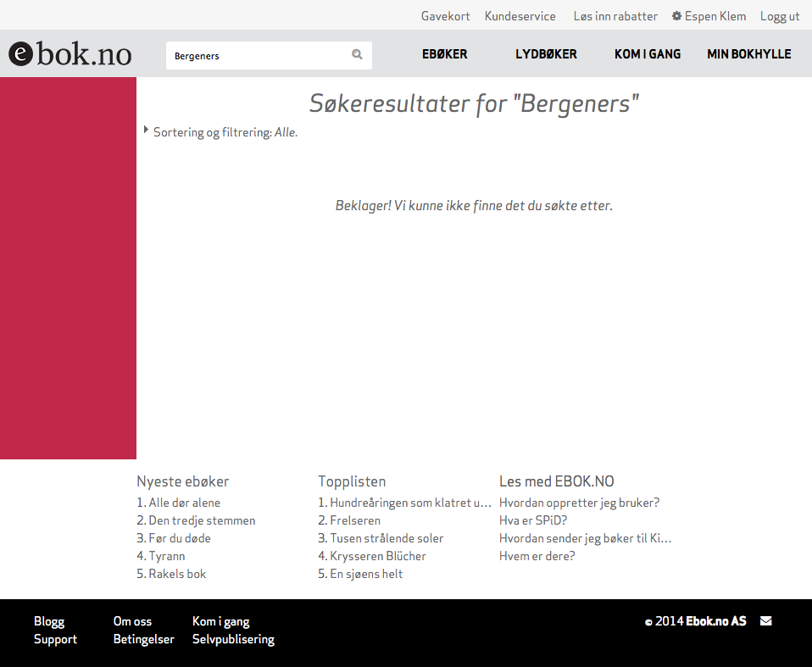Click the 'Topplisten' heading
The height and width of the screenshot is (667, 812).
tap(352, 481)
